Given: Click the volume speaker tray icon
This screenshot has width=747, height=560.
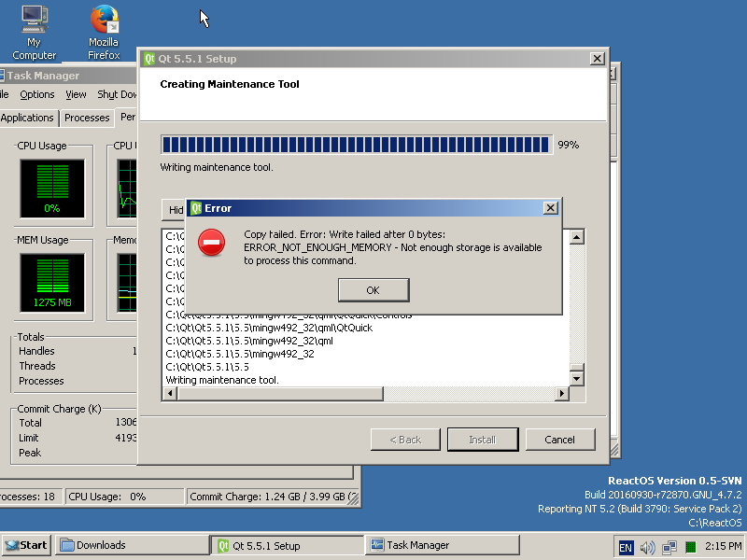Looking at the screenshot, I should (x=647, y=547).
